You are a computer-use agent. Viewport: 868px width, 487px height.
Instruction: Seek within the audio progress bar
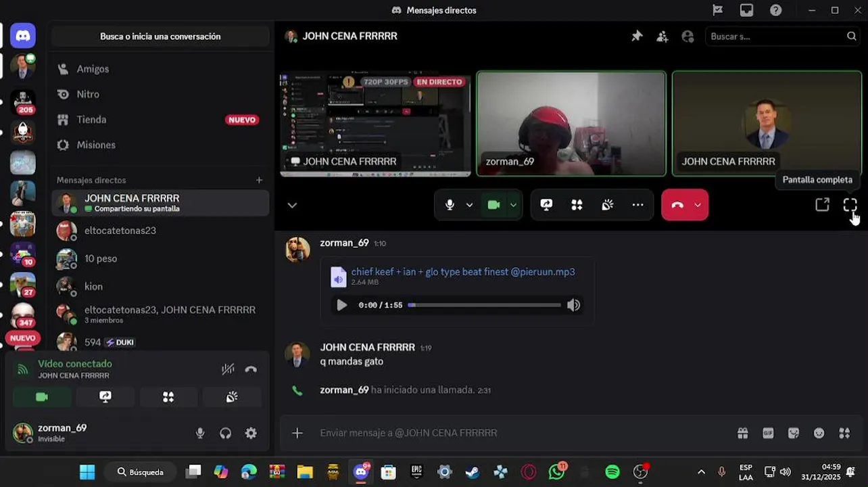pyautogui.click(x=484, y=305)
